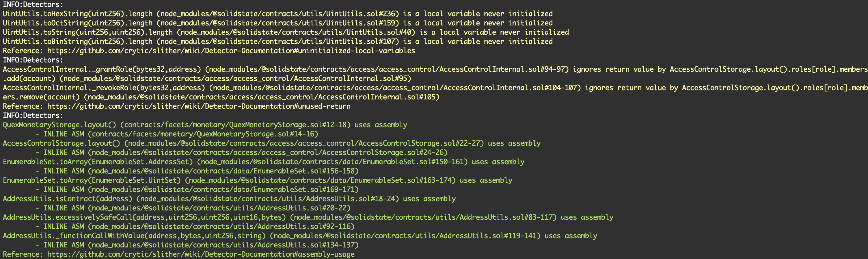This screenshot has width=868, height=259.
Task: Click EnumerableSet.toArray(EnumerableSet.AddressSet) line
Action: (x=264, y=162)
